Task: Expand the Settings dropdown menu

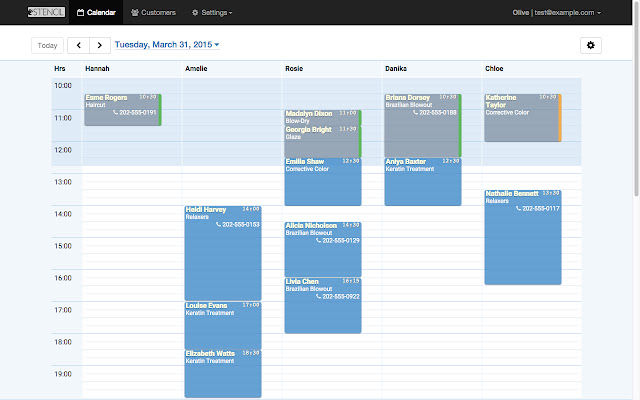Action: tap(212, 13)
